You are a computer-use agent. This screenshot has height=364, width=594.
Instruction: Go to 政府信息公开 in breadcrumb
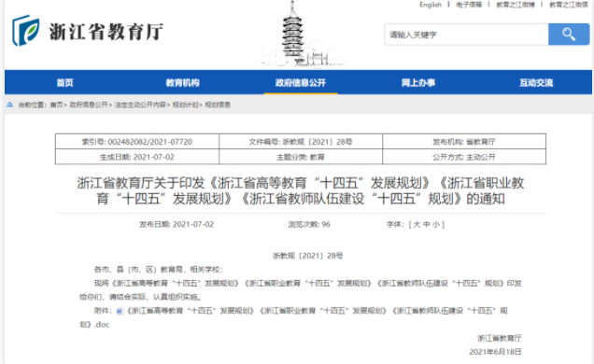point(89,105)
